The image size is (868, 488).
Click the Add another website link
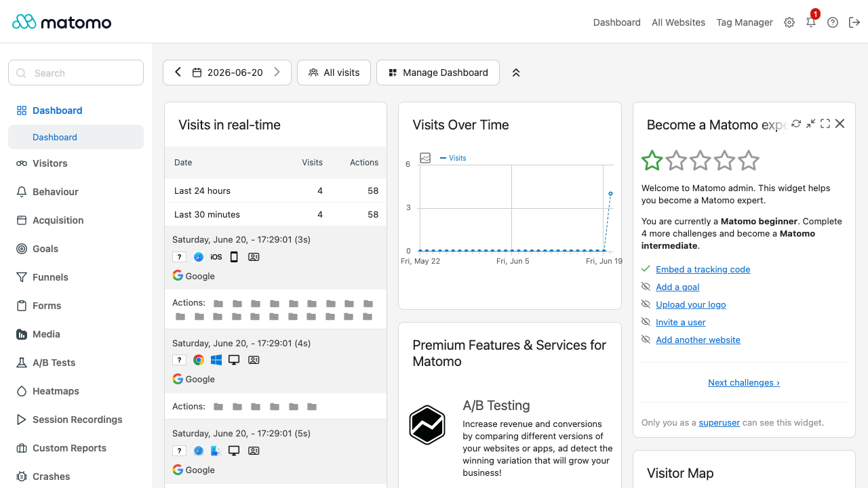coord(698,340)
